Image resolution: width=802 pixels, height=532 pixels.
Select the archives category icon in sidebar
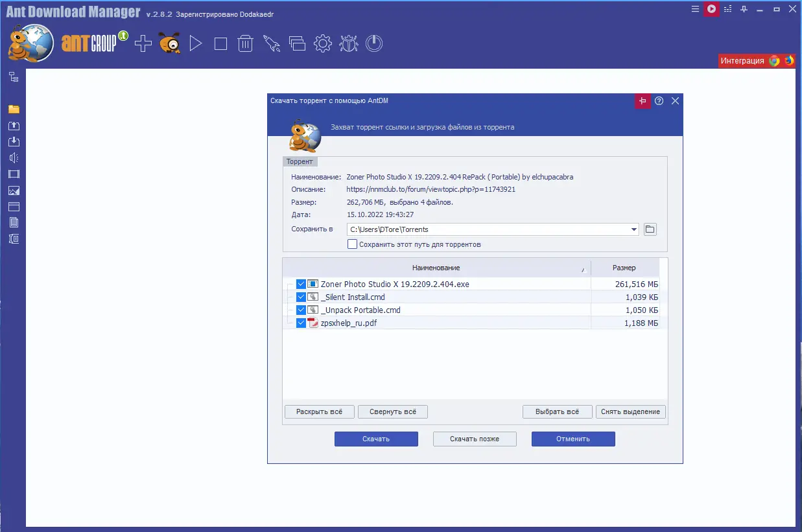click(14, 238)
